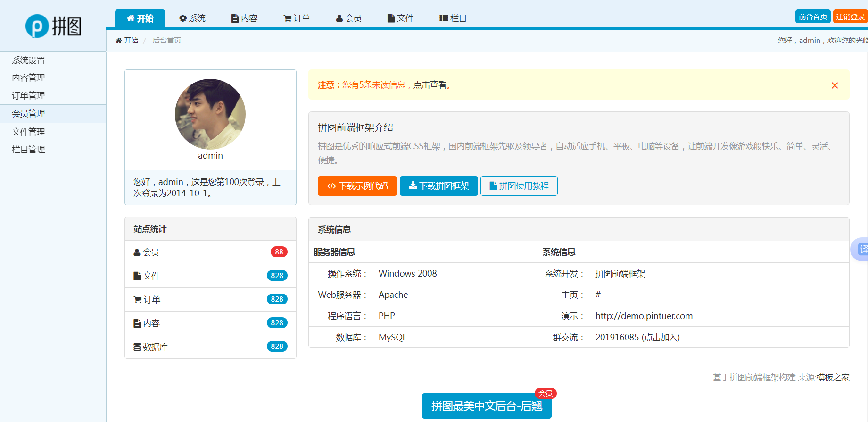Click the floating translate icon at right edge

click(x=861, y=249)
